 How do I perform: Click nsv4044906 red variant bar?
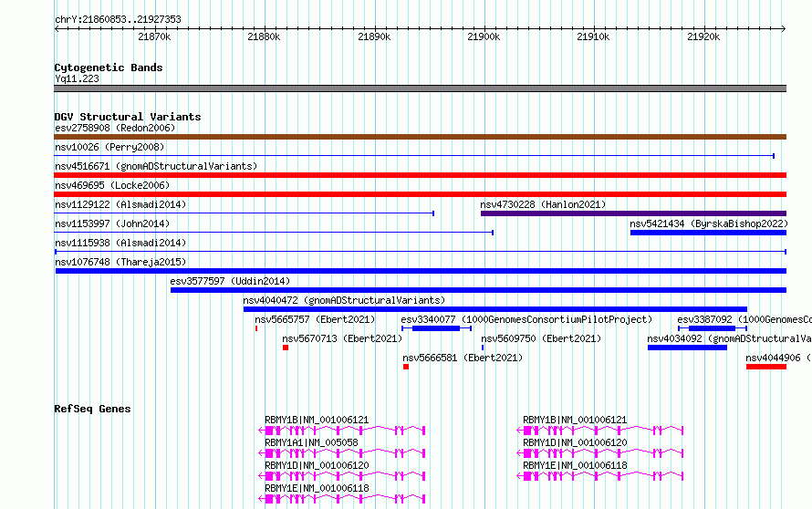(x=766, y=367)
